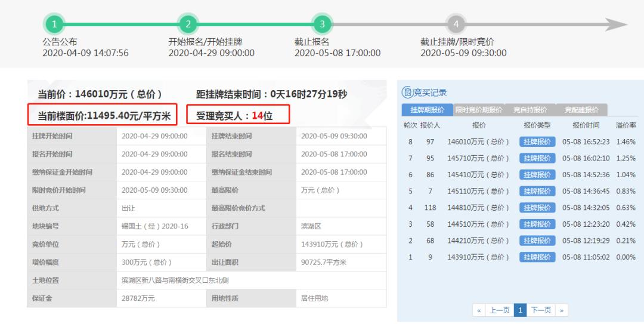Click step 2 circle for 开始报名/开始挂牌

click(188, 24)
